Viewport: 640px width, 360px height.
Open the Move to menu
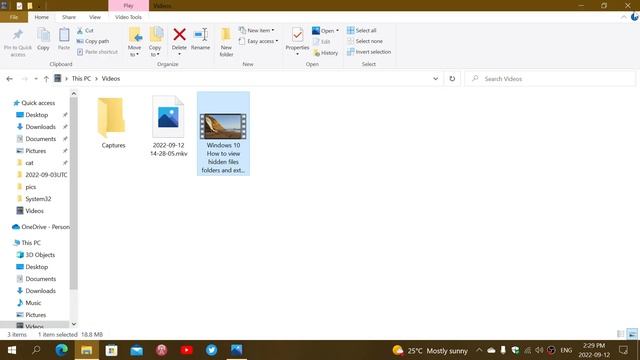click(135, 42)
